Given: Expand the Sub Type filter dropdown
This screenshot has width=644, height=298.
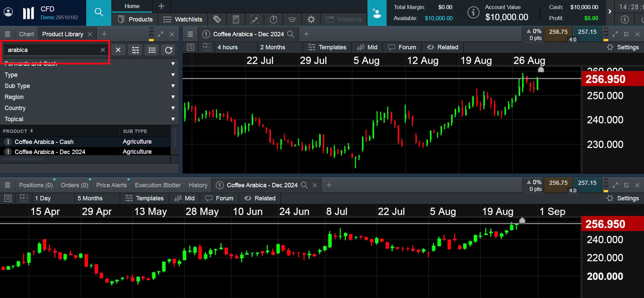Looking at the screenshot, I should (173, 86).
